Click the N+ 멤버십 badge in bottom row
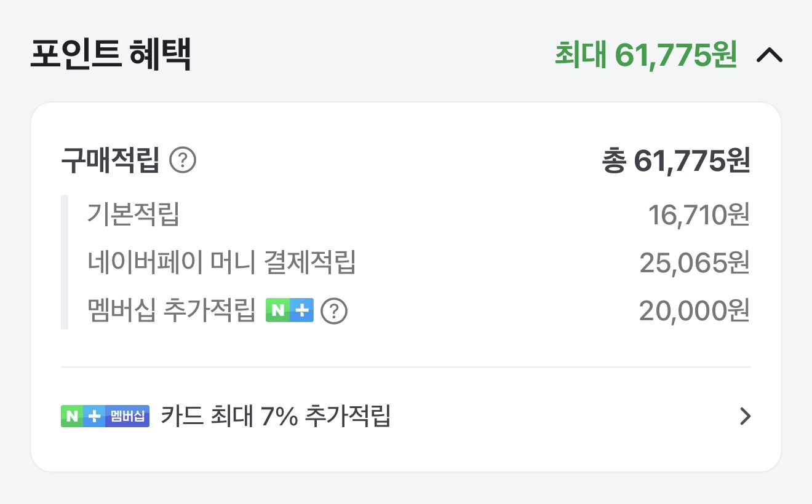This screenshot has width=812, height=504. [x=105, y=416]
